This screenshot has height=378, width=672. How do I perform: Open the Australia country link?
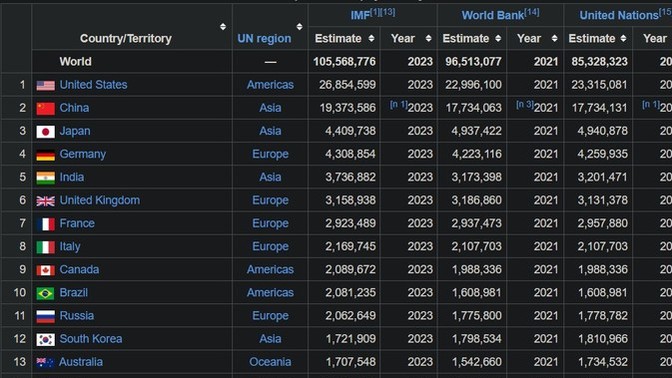pyautogui.click(x=81, y=363)
